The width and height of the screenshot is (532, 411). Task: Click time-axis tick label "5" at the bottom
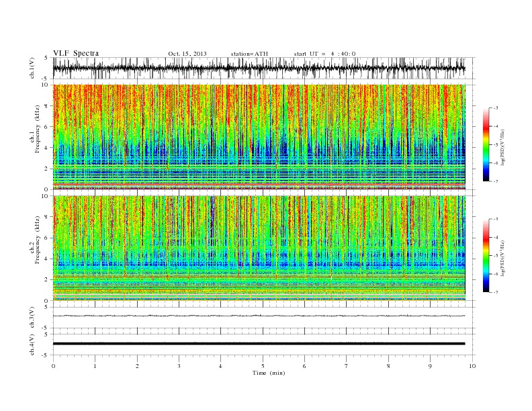pyautogui.click(x=263, y=366)
